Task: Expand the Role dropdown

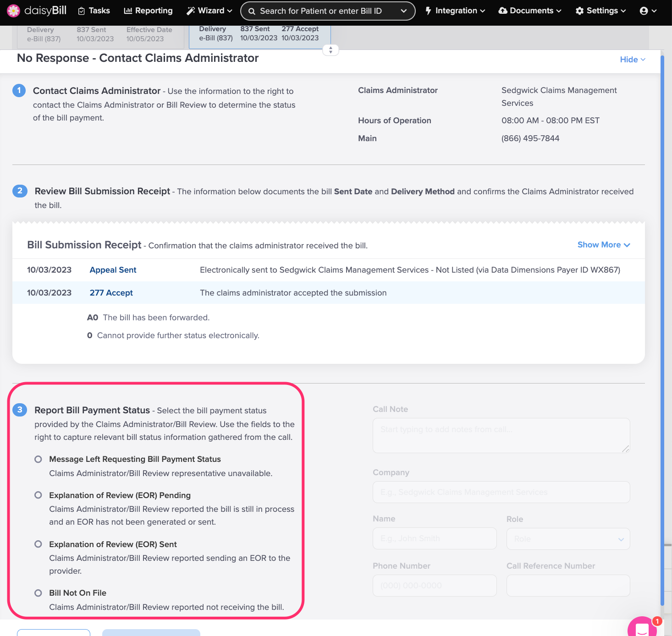Action: point(568,539)
